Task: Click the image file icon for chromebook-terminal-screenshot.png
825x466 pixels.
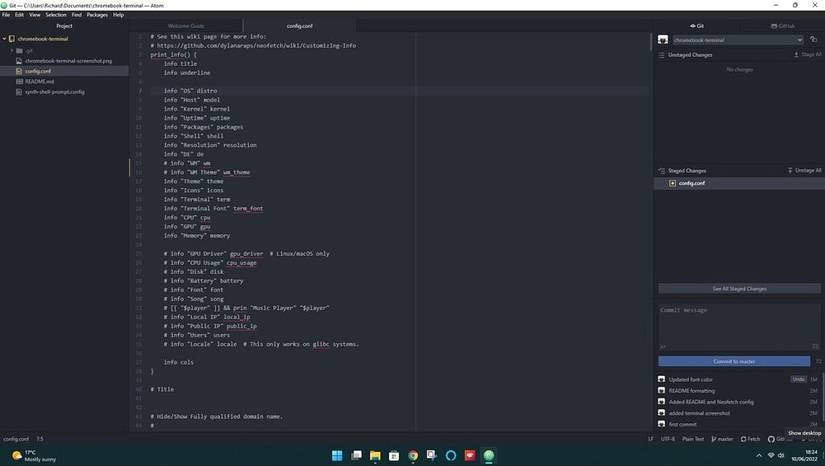Action: (19, 60)
